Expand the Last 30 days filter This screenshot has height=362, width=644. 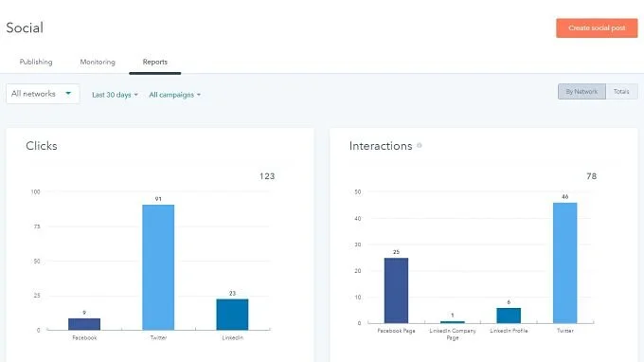click(x=115, y=95)
